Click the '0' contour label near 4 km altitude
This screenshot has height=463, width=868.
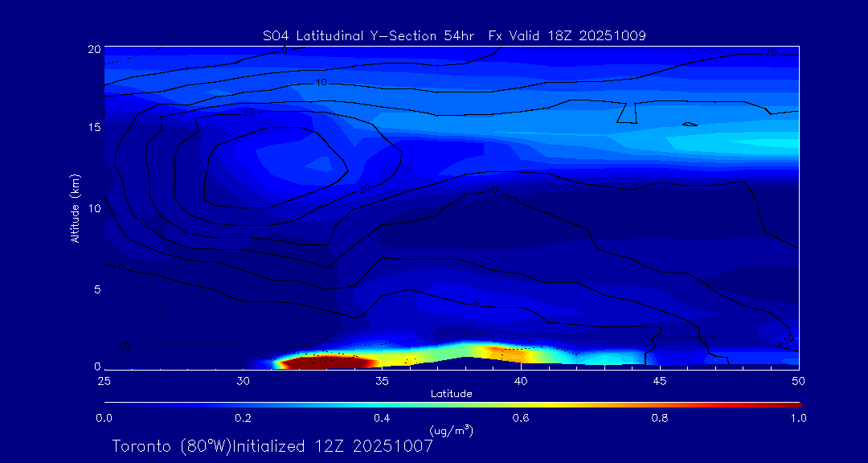point(477,304)
